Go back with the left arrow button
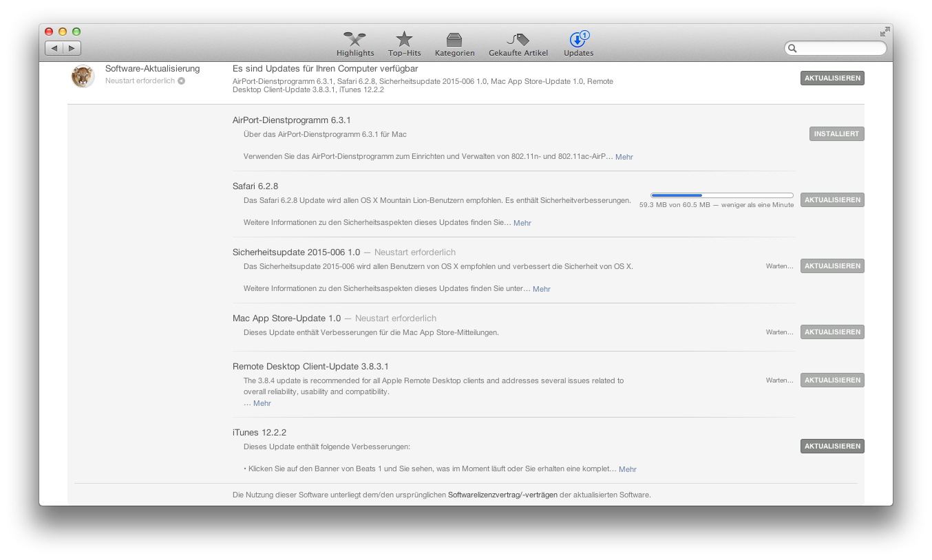 coord(54,48)
